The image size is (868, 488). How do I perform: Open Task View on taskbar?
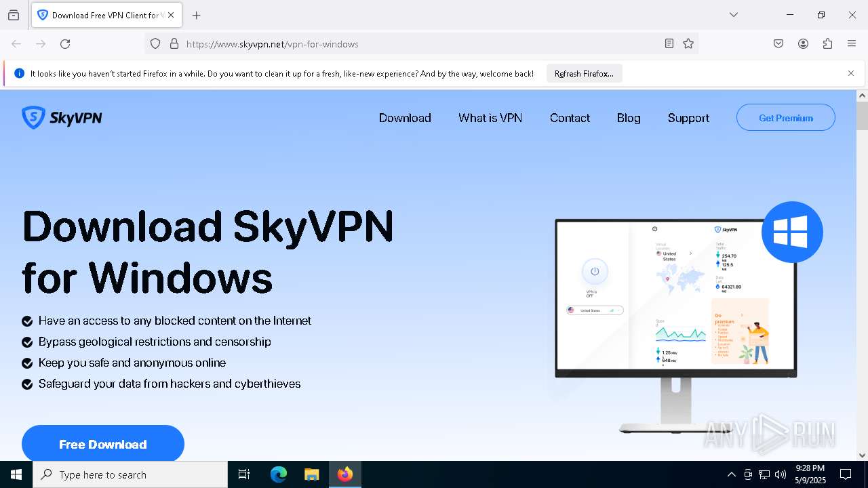[244, 474]
